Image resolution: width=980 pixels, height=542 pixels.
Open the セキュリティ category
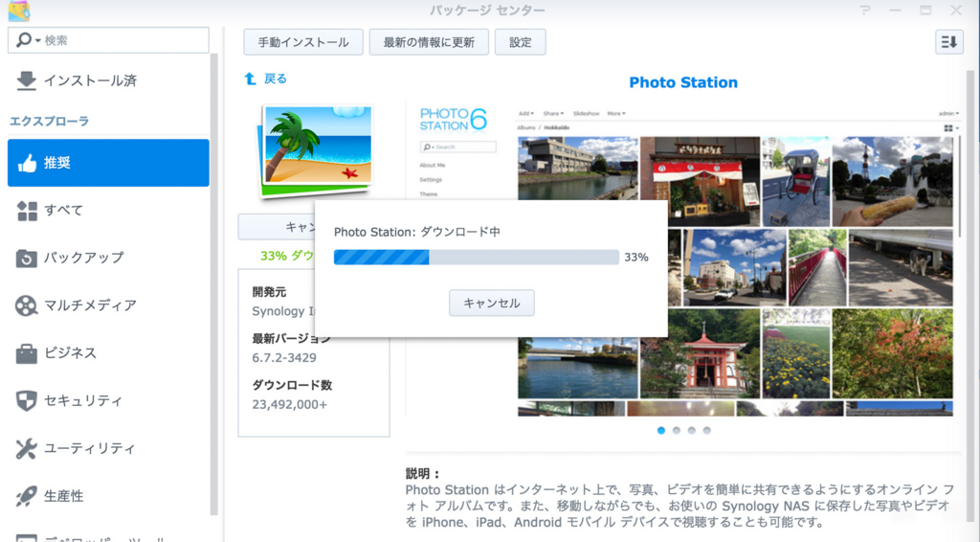pyautogui.click(x=109, y=400)
